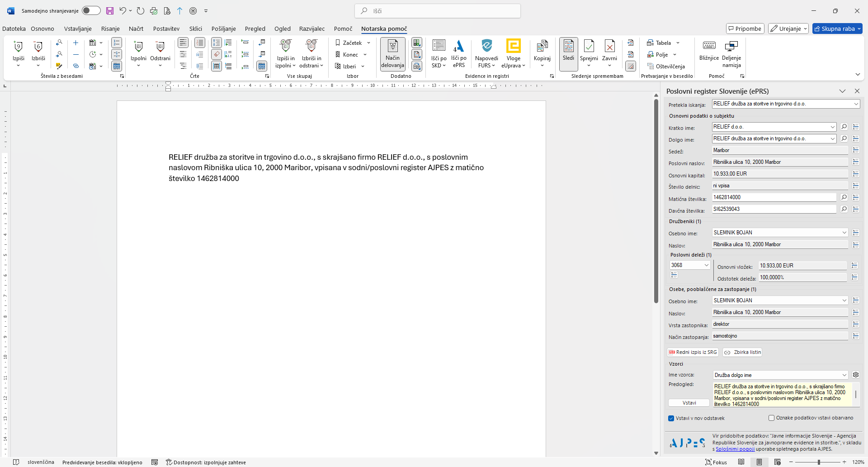The image size is (868, 467).
Task: Click the Način delovanja button
Action: click(x=392, y=54)
